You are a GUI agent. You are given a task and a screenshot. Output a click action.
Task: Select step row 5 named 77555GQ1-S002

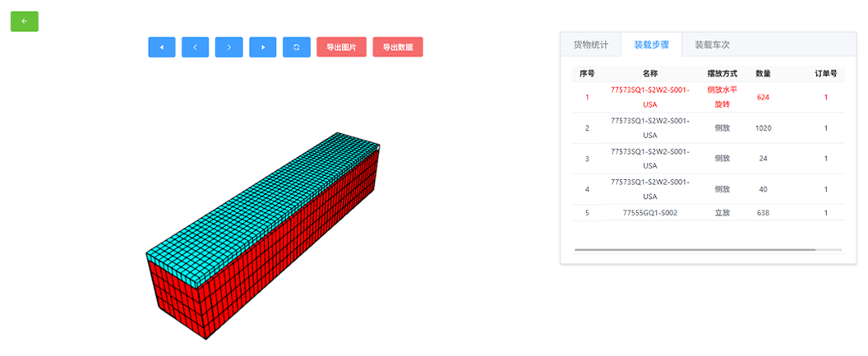tap(708, 213)
